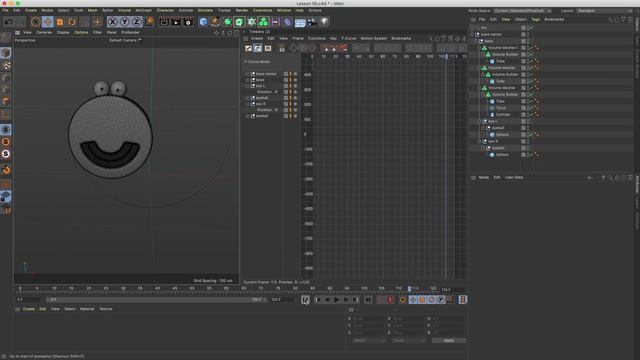Click Object Manager search icon
The width and height of the screenshot is (640, 360).
pyautogui.click(x=610, y=20)
